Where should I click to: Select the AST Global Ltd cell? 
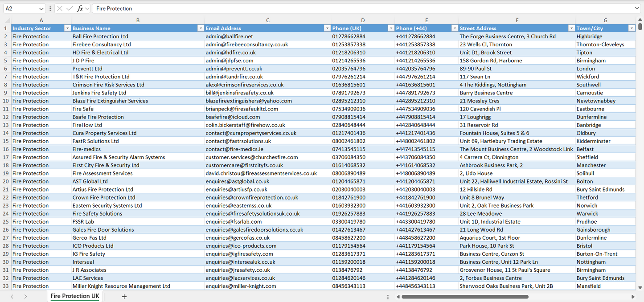coord(138,181)
